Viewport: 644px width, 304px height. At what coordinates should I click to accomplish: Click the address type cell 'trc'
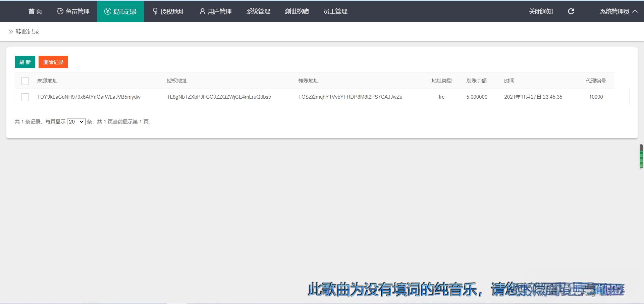(x=441, y=97)
